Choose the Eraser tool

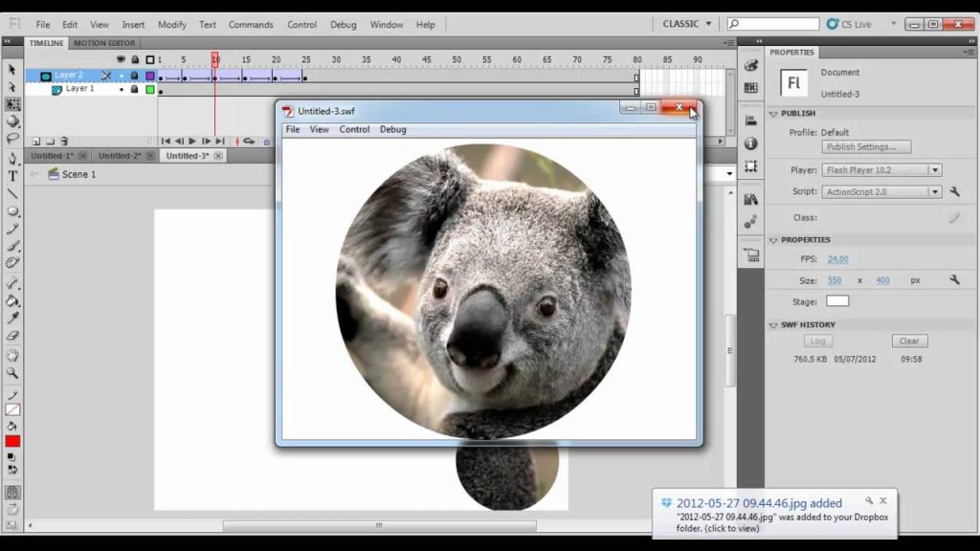(x=12, y=336)
